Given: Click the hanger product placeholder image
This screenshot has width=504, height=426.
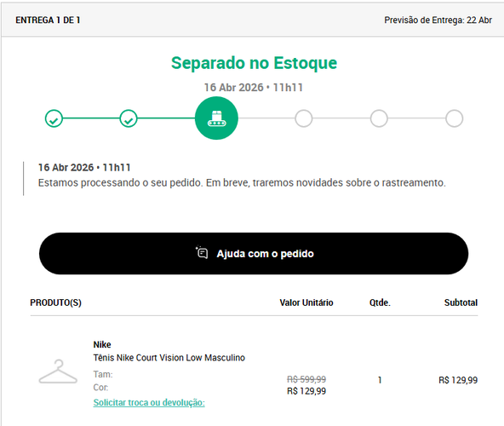Looking at the screenshot, I should tap(58, 371).
